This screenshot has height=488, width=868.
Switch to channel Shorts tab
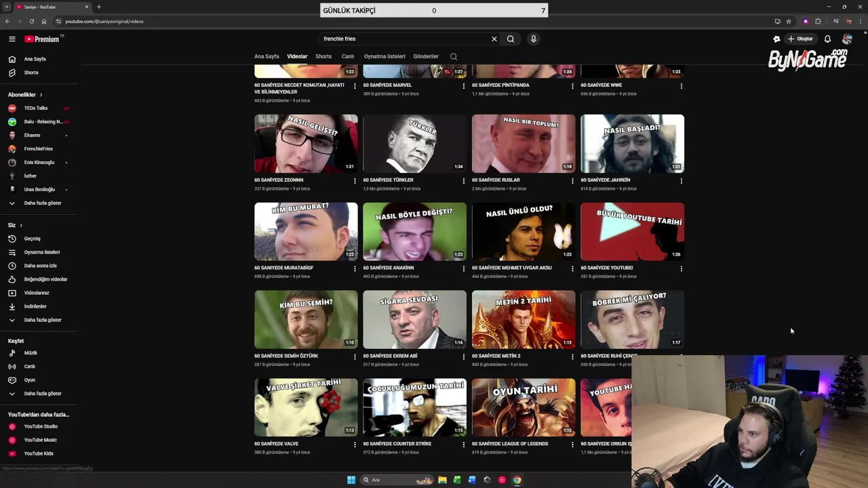click(x=323, y=56)
